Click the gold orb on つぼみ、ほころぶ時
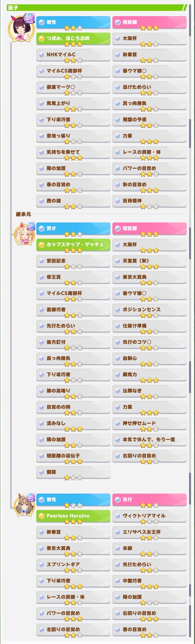 [41, 39]
